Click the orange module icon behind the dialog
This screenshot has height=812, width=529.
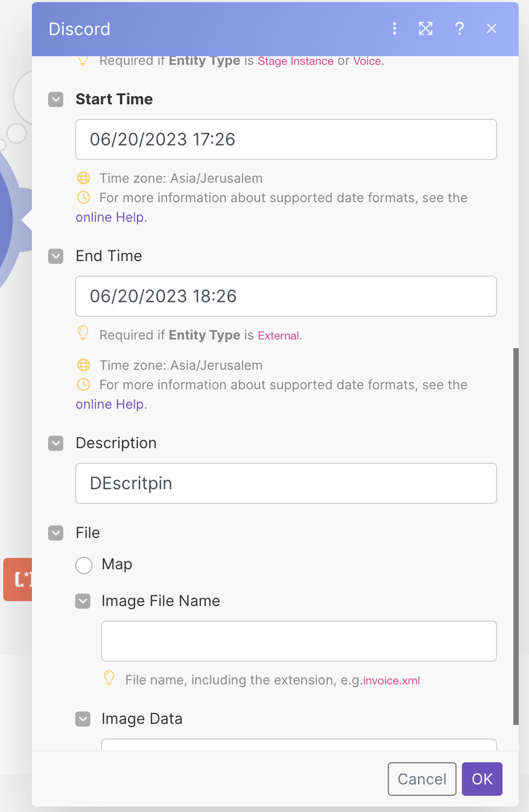coord(18,580)
